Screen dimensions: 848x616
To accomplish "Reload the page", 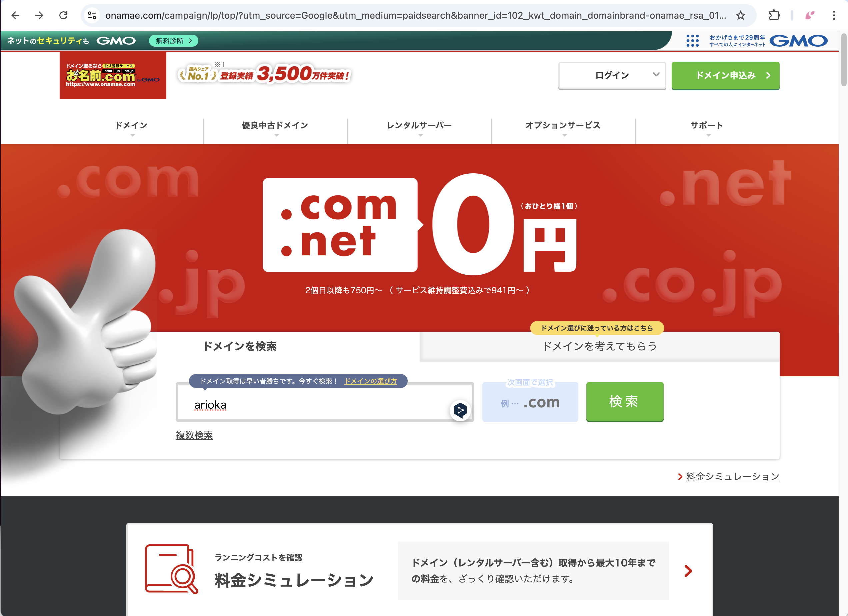I will click(x=64, y=15).
